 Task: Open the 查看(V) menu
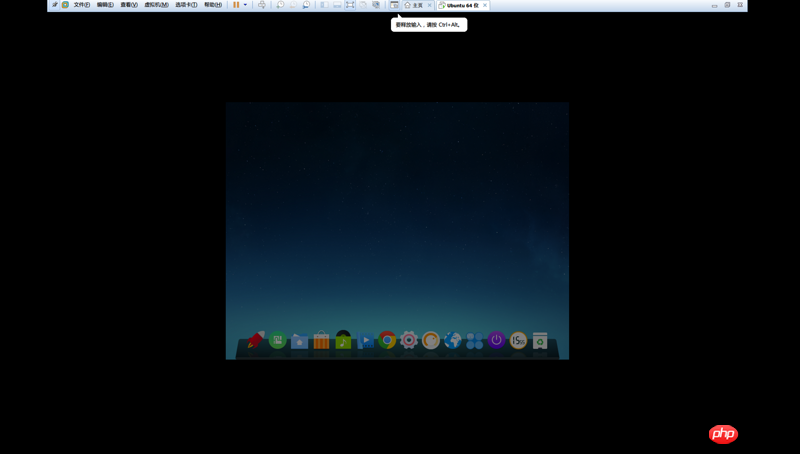click(x=129, y=5)
